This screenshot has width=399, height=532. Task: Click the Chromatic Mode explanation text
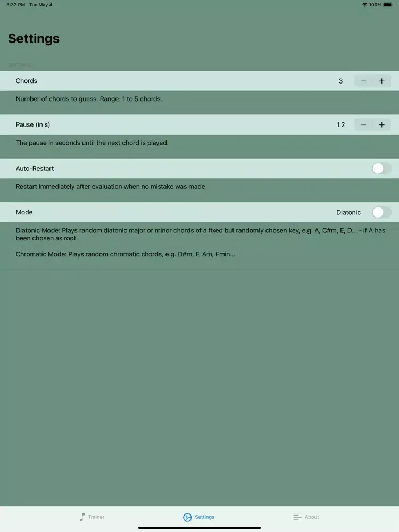[125, 254]
